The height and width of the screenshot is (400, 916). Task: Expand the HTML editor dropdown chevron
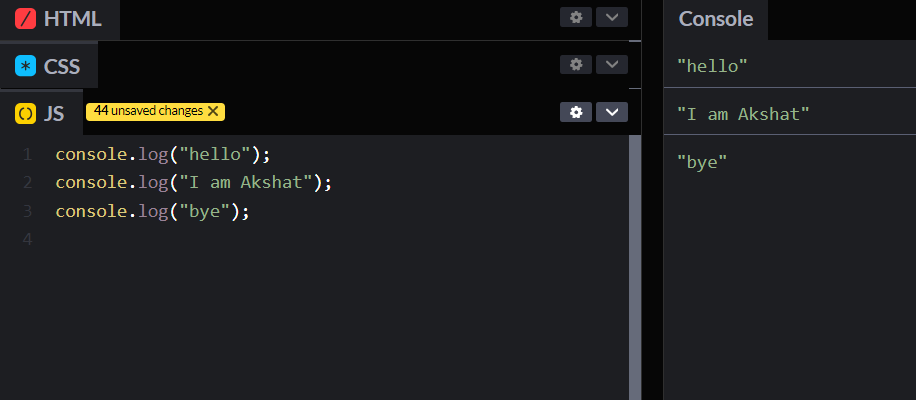click(612, 17)
